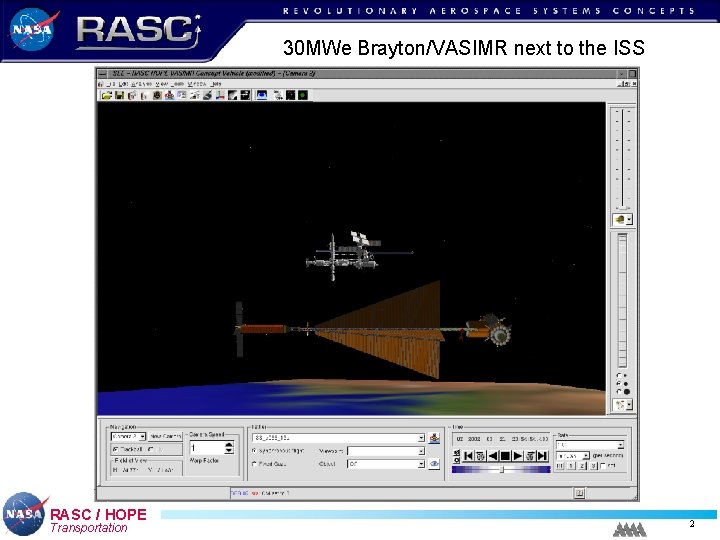720x540 pixels.
Task: Click the black starfield toolbar icon
Action: pyautogui.click(x=291, y=95)
